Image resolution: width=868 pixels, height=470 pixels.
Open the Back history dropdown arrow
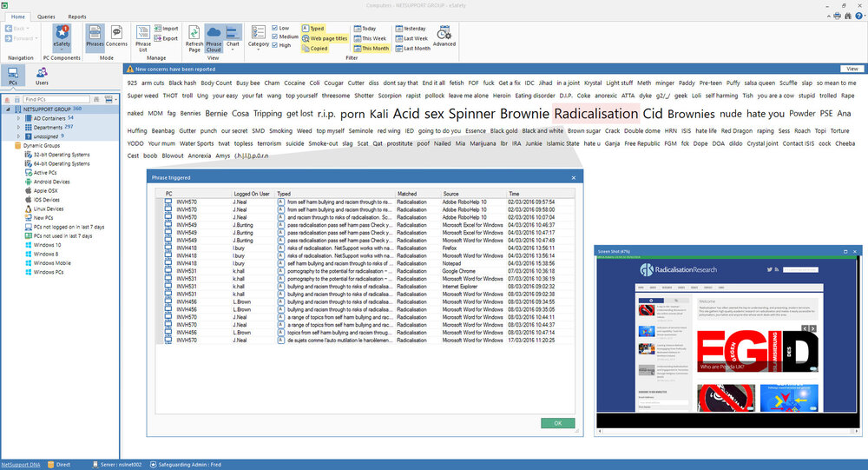[x=29, y=29]
